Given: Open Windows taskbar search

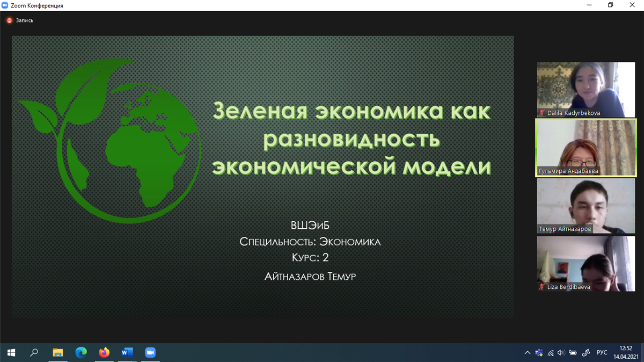Looking at the screenshot, I should pos(34,353).
